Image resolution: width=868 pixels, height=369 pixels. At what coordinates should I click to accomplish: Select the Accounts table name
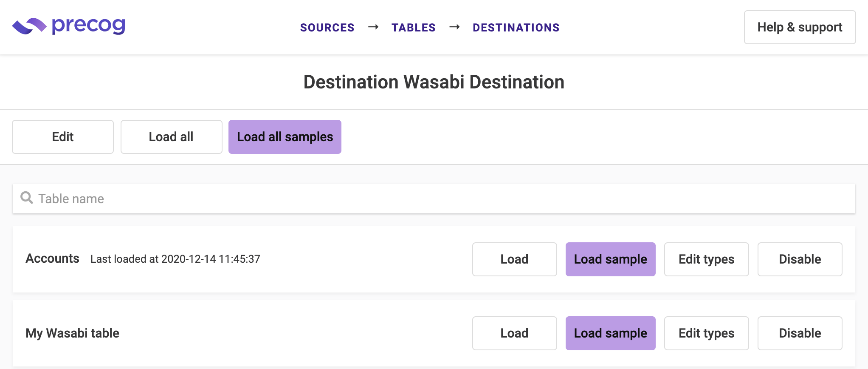click(x=52, y=258)
